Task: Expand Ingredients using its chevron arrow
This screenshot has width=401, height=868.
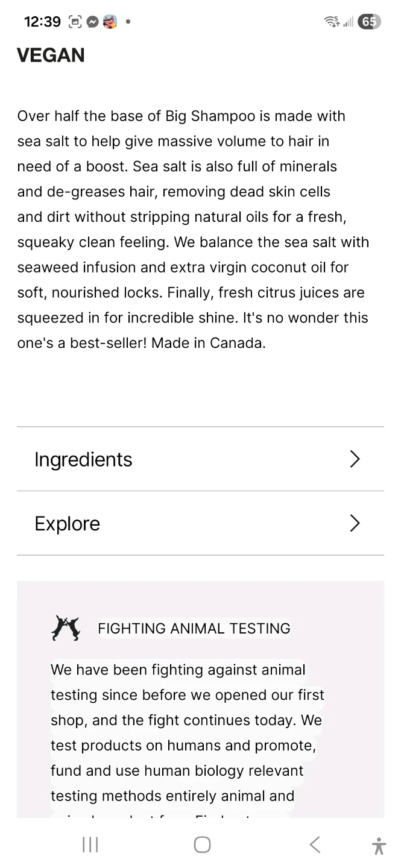Action: pyautogui.click(x=355, y=459)
